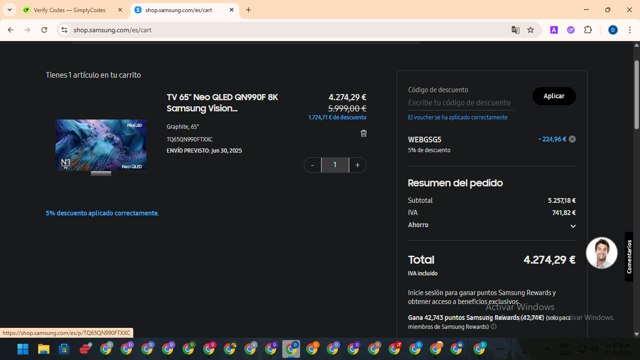Open Microsoft Store from the taskbar
Image resolution: width=640 pixels, height=360 pixels.
point(64,349)
